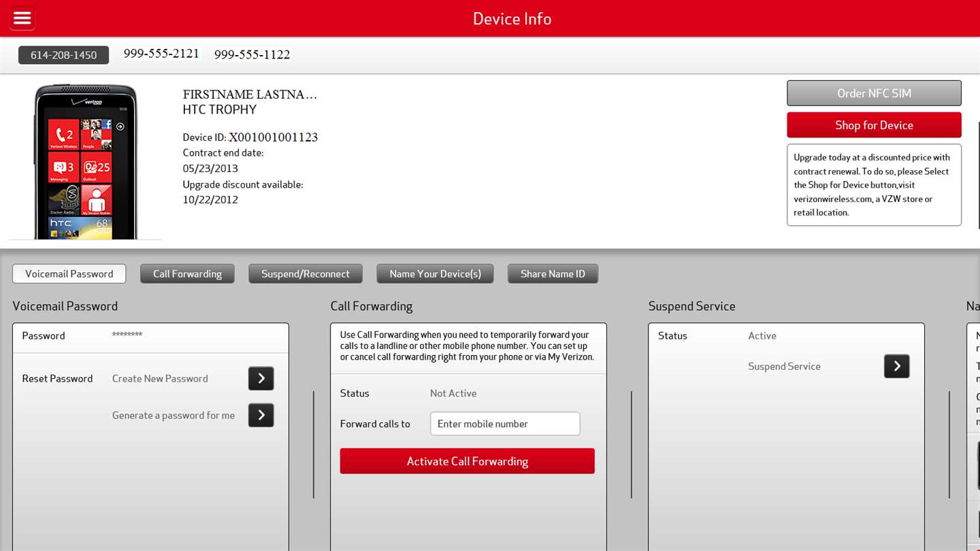Select phone line 614-208-1450

63,55
